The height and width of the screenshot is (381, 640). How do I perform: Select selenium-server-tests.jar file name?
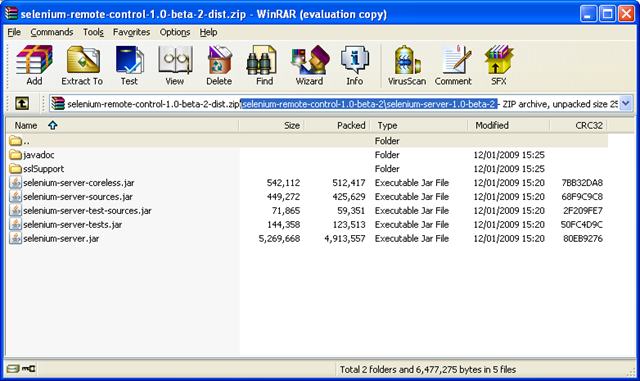(73, 224)
